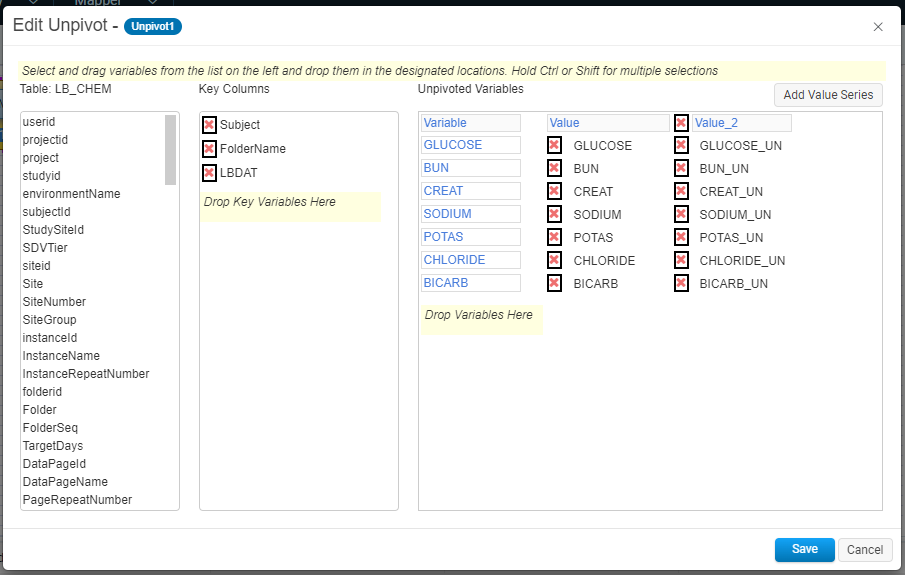Remove BUN_UN via red X

(681, 168)
